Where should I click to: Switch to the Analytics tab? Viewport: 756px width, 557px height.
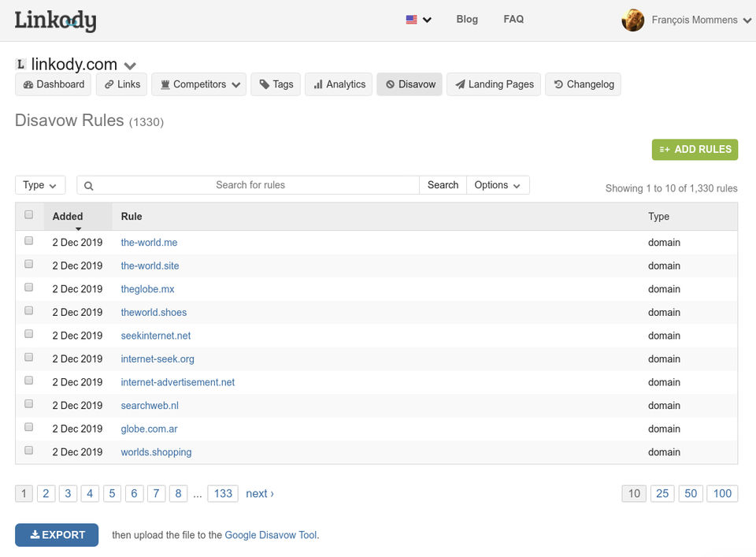point(339,84)
